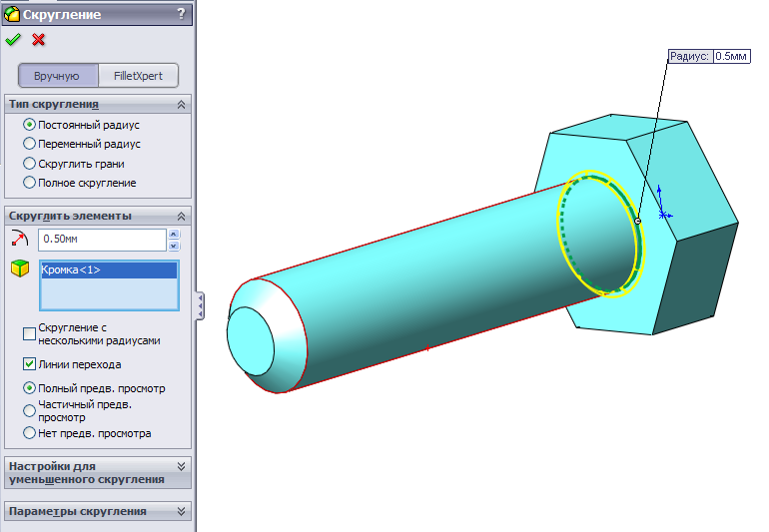This screenshot has height=532, width=769.
Task: Decrease radius with spinner down arrow
Action: (x=174, y=246)
